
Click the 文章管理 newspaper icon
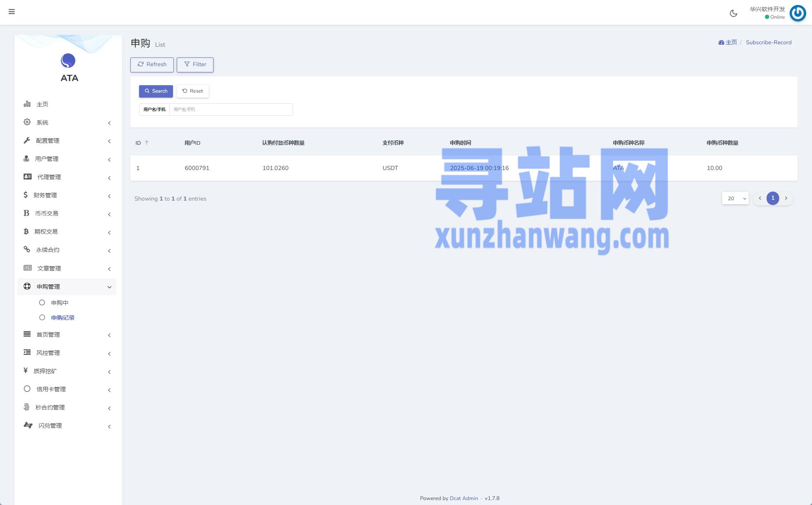click(28, 268)
